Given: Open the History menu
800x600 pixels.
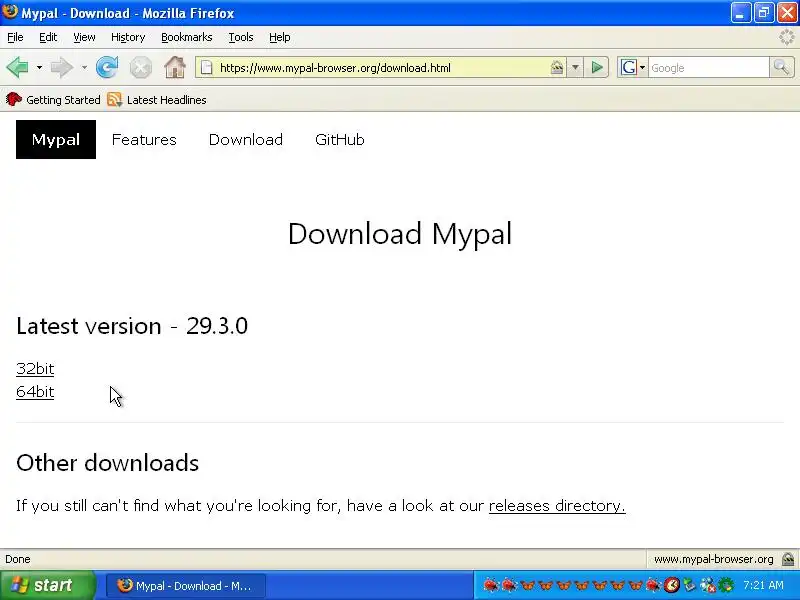Looking at the screenshot, I should tap(128, 37).
